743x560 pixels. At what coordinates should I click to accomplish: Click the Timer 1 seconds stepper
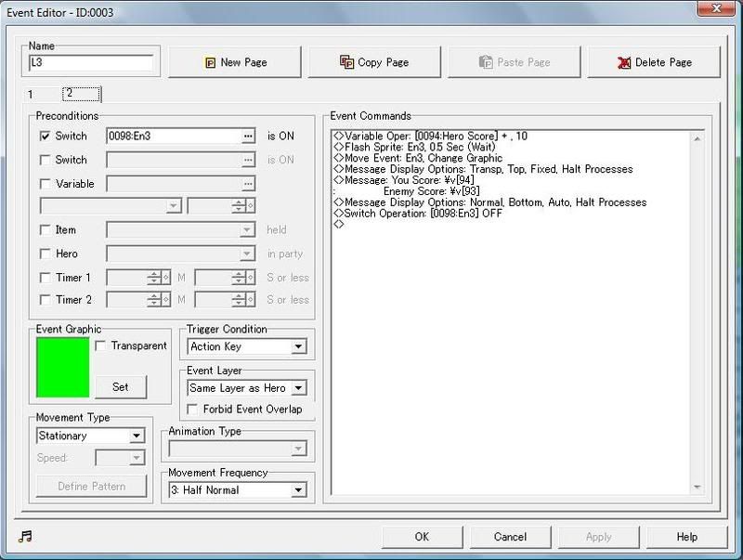pos(225,278)
